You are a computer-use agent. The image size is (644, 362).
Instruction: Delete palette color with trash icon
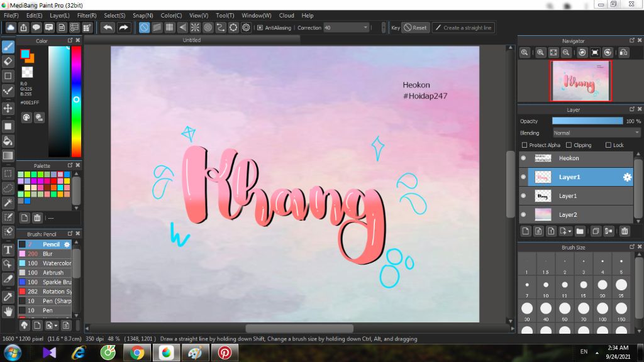pyautogui.click(x=37, y=218)
